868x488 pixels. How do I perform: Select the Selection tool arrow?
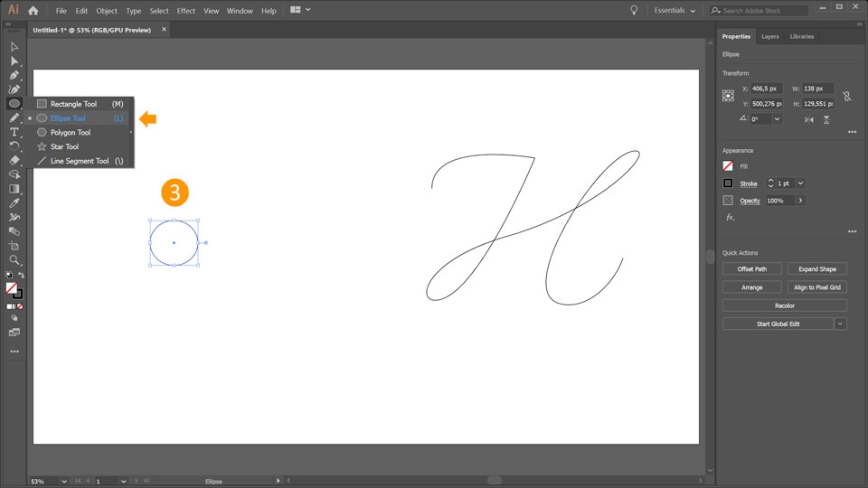tap(14, 47)
